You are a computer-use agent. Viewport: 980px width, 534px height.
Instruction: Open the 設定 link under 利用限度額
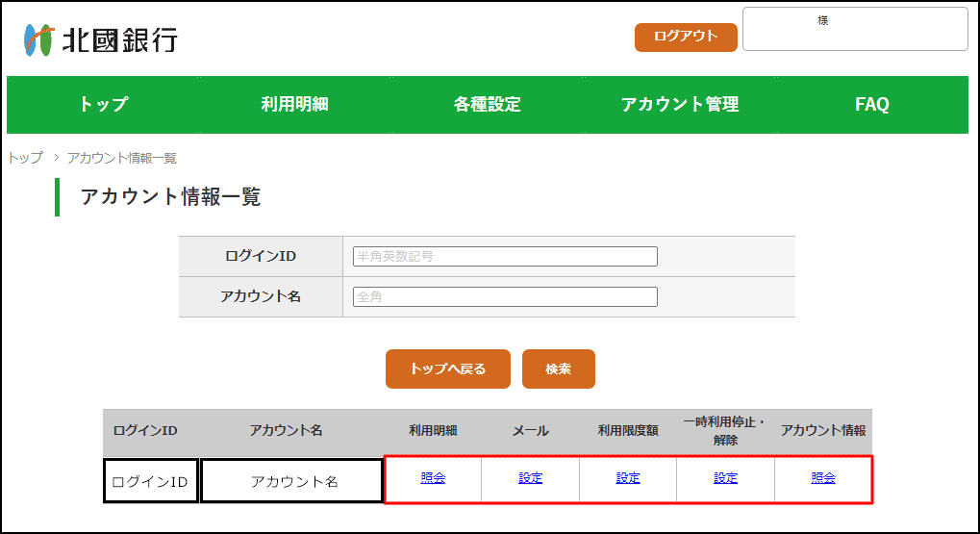coord(628,478)
